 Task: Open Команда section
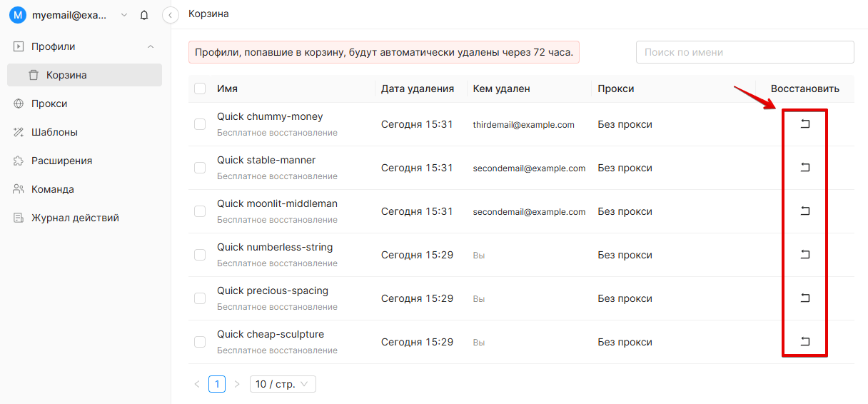click(85, 189)
